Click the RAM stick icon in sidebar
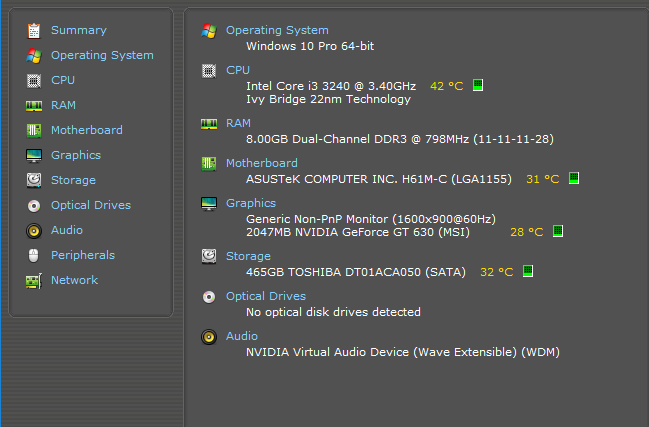 pyautogui.click(x=34, y=106)
